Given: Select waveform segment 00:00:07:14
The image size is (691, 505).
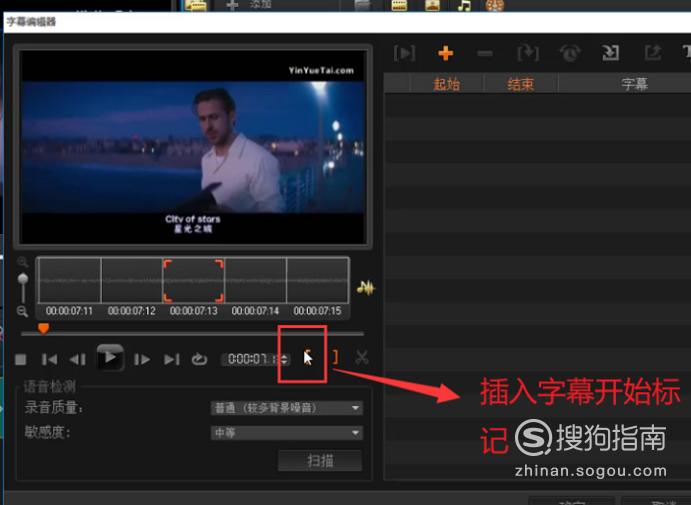Looking at the screenshot, I should pyautogui.click(x=256, y=280).
